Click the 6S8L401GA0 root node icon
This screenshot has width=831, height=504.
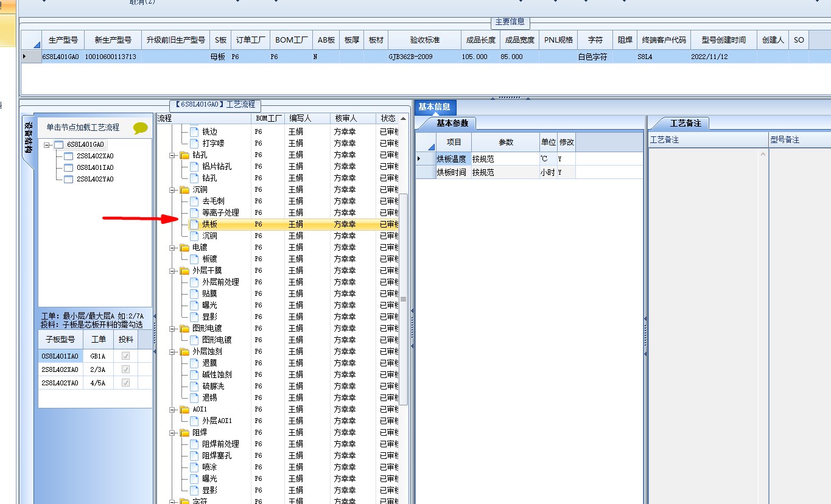[x=58, y=144]
